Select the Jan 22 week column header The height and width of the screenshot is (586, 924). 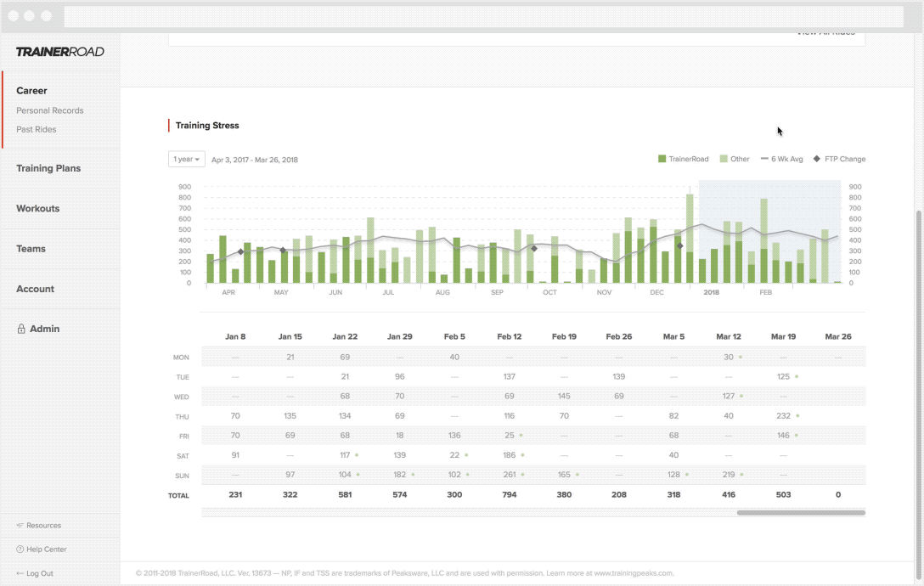click(345, 336)
